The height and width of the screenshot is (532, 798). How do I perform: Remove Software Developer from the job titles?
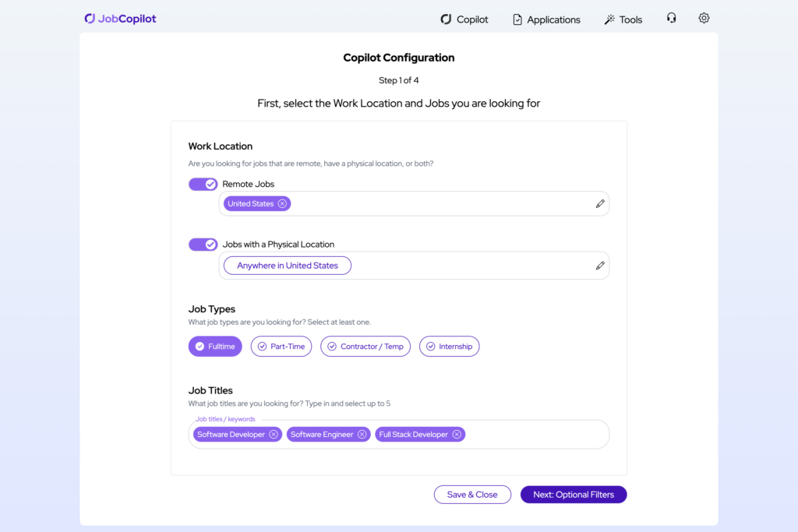pos(274,434)
